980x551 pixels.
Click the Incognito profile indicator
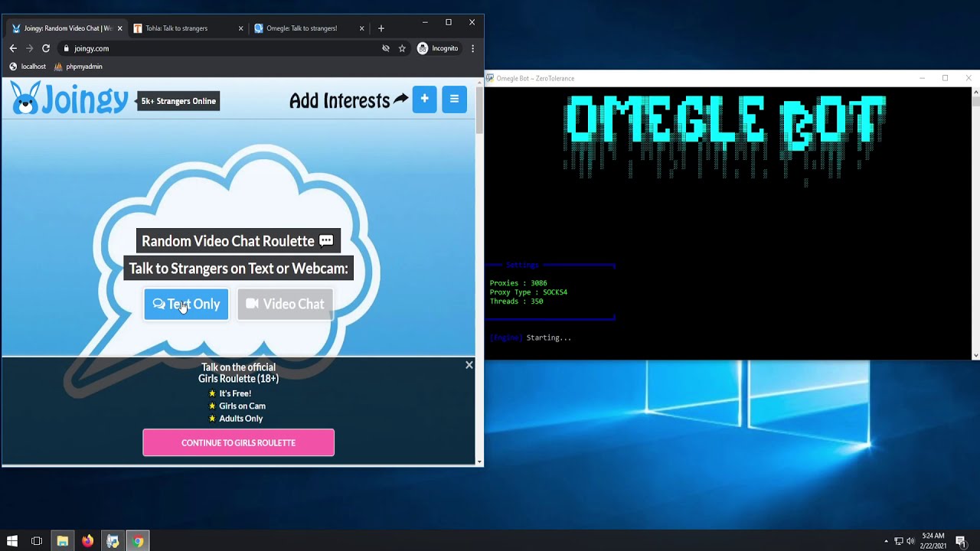[438, 48]
